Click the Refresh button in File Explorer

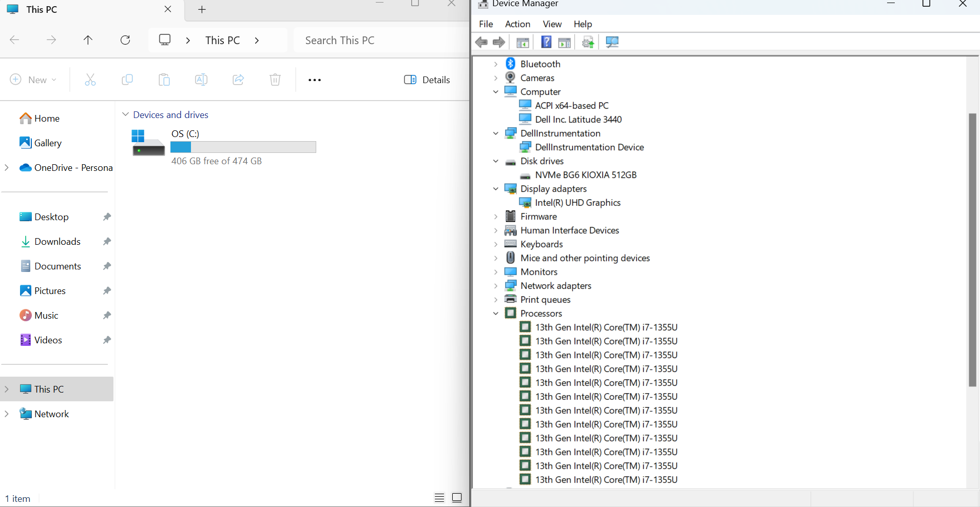(125, 40)
